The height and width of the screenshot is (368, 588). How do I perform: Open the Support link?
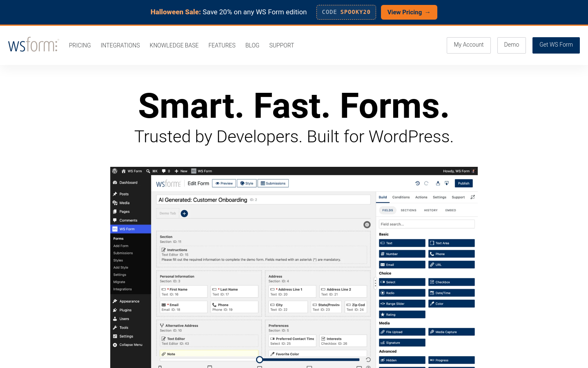[x=282, y=45]
